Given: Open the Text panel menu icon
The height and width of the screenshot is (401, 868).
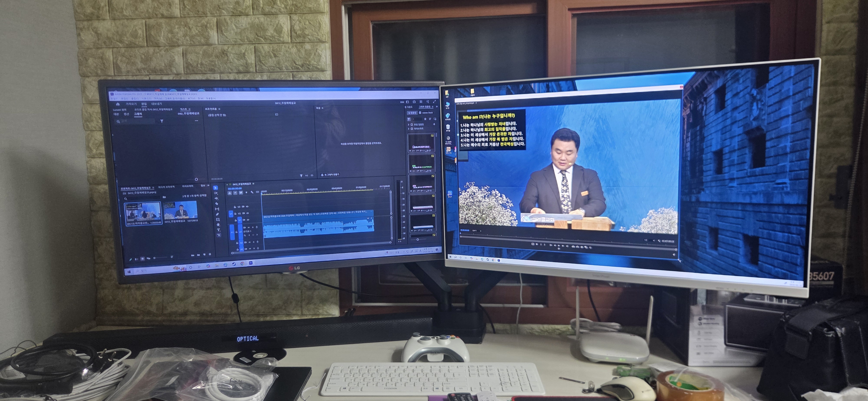Looking at the screenshot, I should (190, 109).
